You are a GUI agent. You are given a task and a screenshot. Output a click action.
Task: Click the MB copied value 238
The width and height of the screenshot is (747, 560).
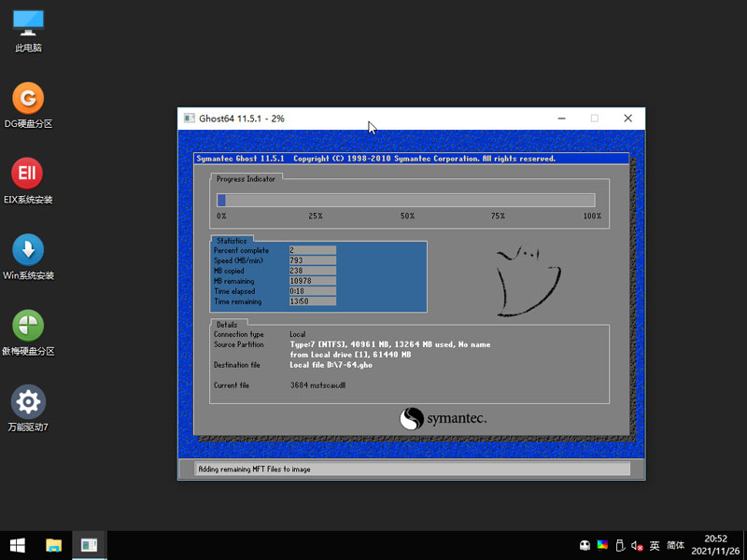313,271
